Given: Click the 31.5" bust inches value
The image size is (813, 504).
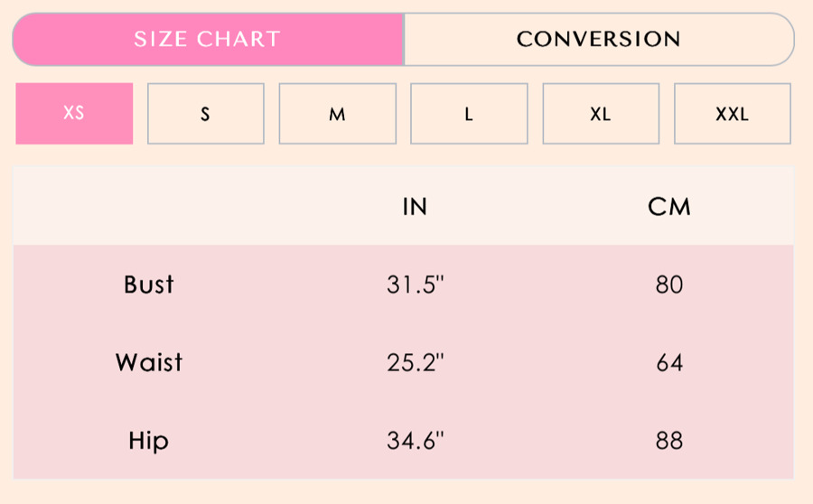Looking at the screenshot, I should pyautogui.click(x=416, y=285).
